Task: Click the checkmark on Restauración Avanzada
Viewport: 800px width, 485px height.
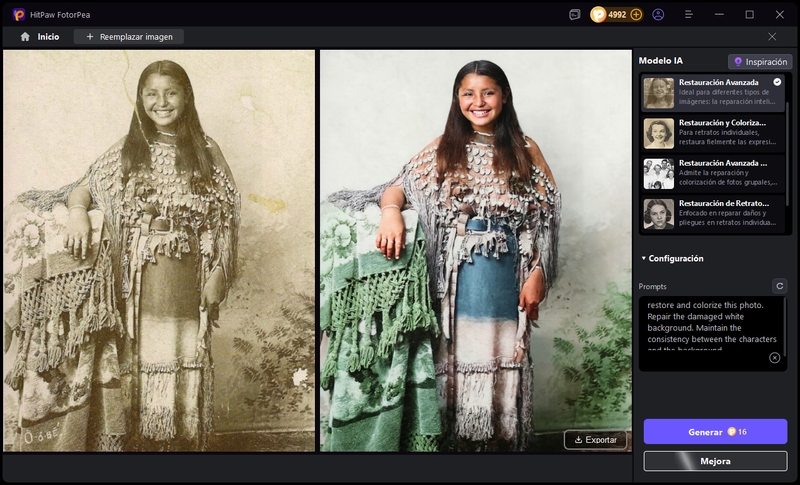Action: tap(777, 82)
